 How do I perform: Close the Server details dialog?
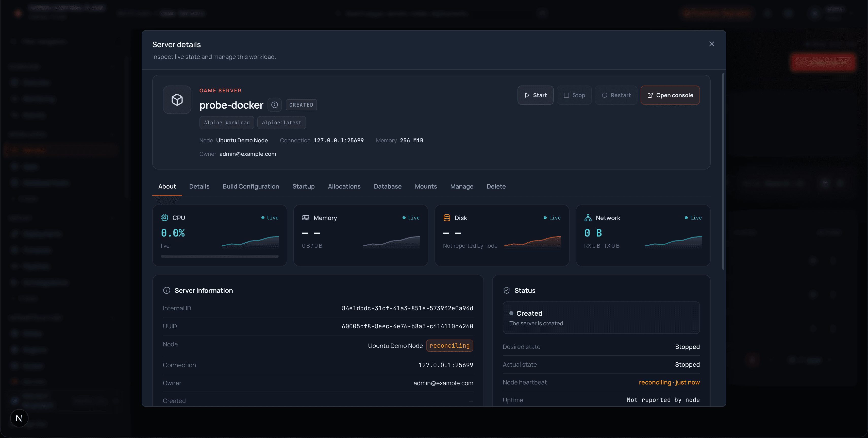(711, 44)
